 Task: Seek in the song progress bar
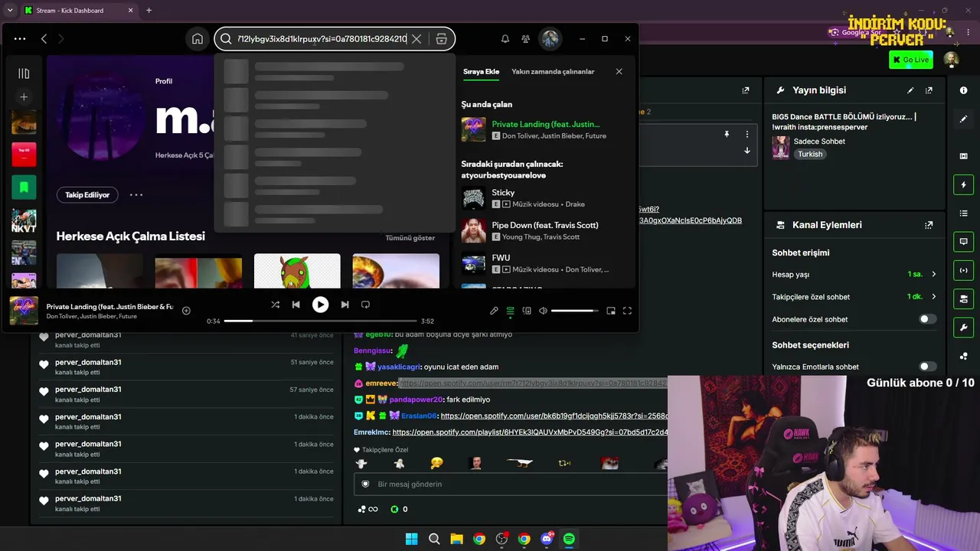320,321
